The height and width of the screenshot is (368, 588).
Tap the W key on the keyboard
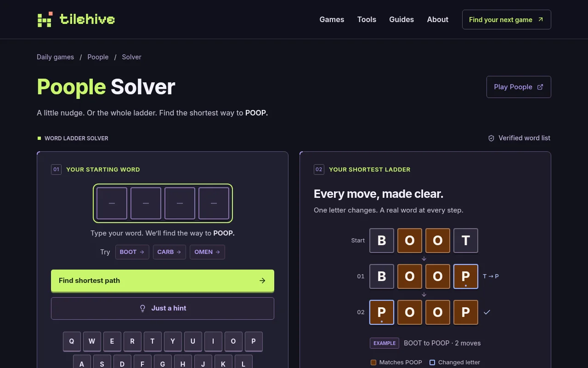92,341
